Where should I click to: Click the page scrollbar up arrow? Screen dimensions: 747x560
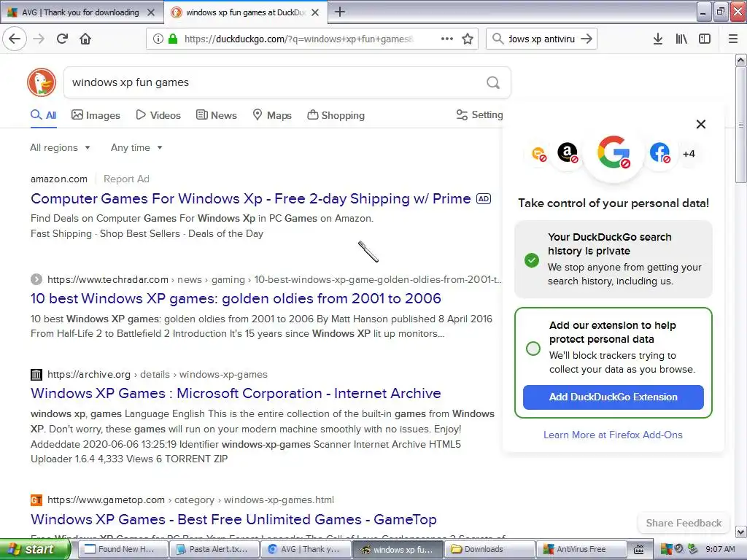pos(740,60)
